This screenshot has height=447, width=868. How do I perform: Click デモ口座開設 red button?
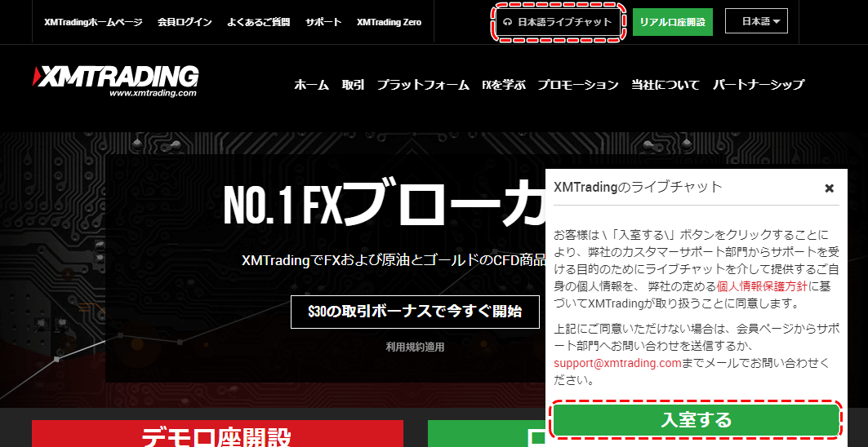(217, 434)
